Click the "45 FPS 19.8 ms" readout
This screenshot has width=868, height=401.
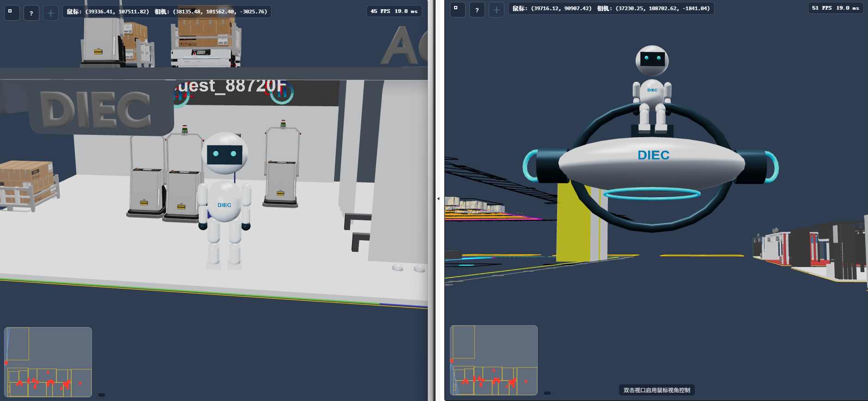click(394, 12)
